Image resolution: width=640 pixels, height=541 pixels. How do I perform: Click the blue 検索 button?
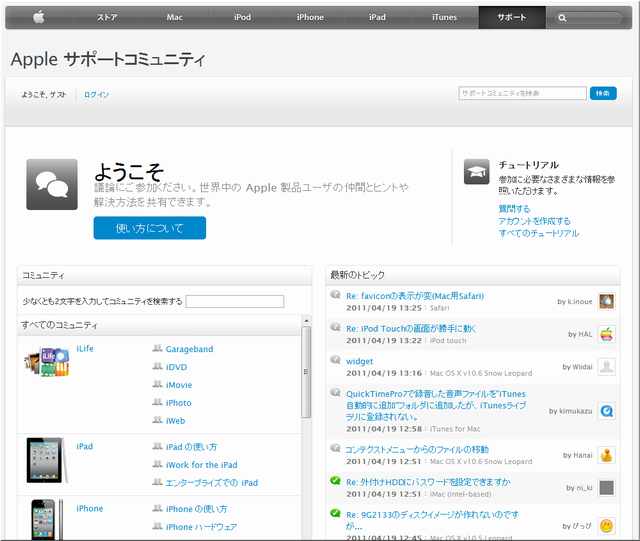tap(603, 93)
